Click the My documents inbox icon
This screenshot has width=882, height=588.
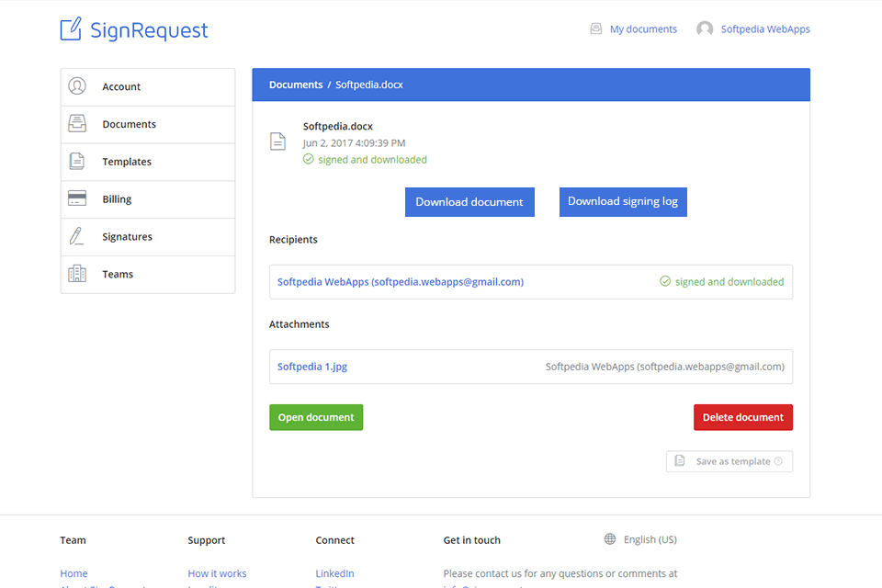595,28
